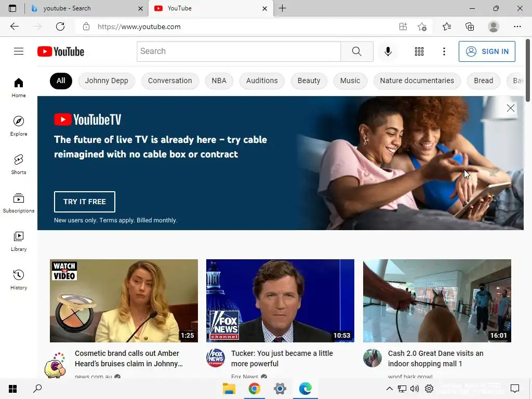Open the YouTube guide hamburger menu
This screenshot has width=532, height=399.
(19, 51)
